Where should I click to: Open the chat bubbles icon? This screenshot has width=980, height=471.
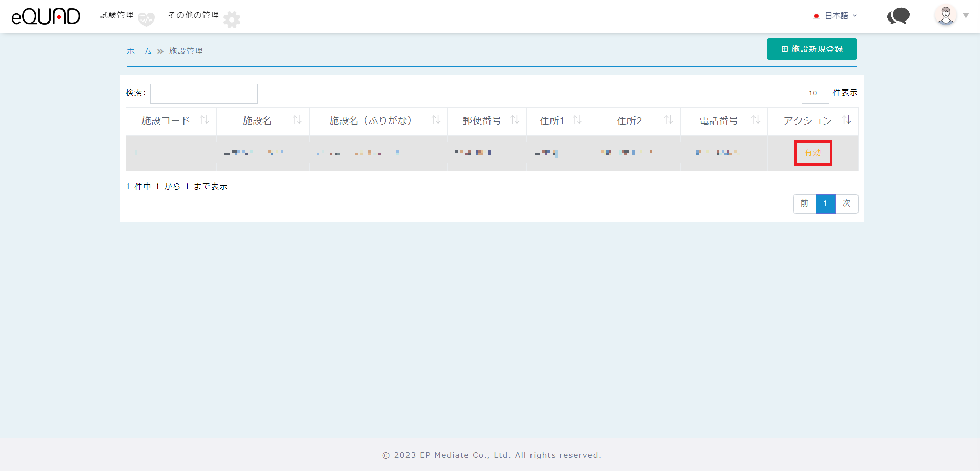[x=898, y=16]
